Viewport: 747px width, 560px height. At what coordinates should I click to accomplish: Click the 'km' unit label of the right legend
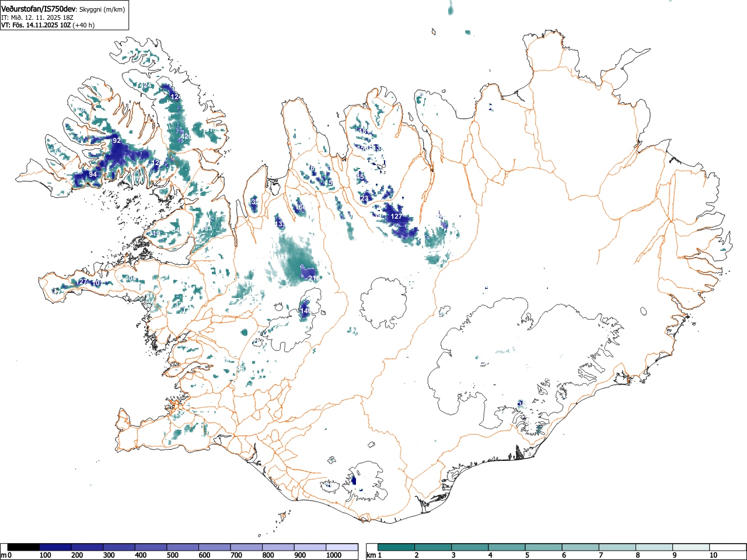(x=371, y=555)
